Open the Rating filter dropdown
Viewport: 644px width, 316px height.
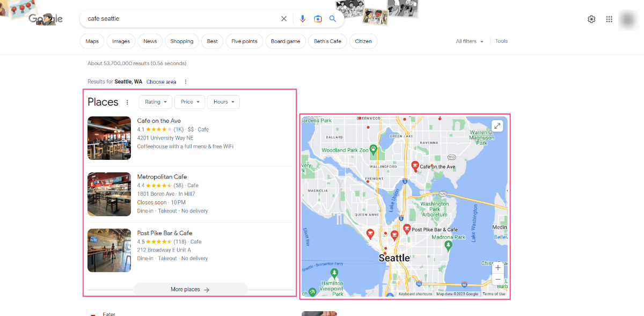pyautogui.click(x=156, y=102)
